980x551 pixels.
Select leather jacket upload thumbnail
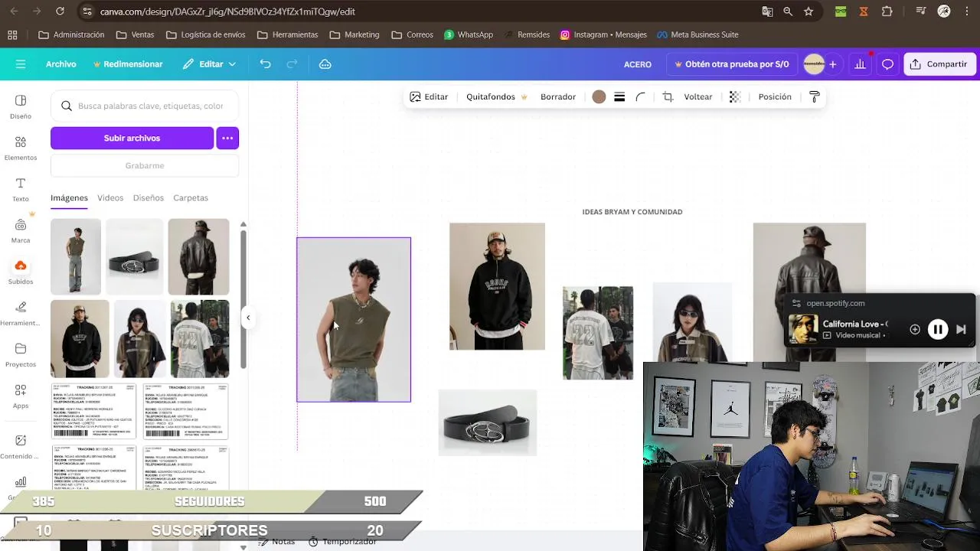198,257
